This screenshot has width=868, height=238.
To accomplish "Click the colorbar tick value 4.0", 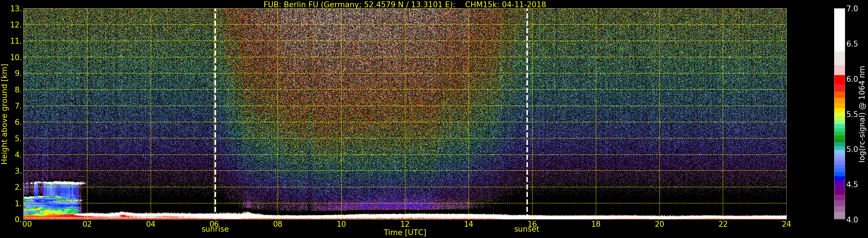I will tap(852, 220).
